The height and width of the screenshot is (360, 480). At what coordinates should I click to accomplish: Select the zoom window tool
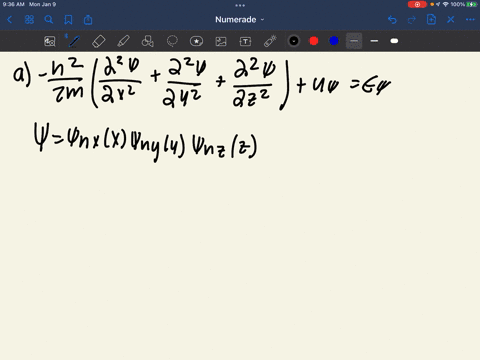(50, 41)
